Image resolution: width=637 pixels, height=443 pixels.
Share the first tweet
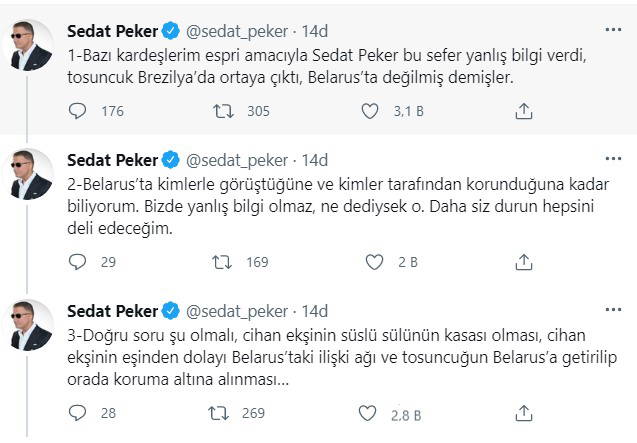523,112
